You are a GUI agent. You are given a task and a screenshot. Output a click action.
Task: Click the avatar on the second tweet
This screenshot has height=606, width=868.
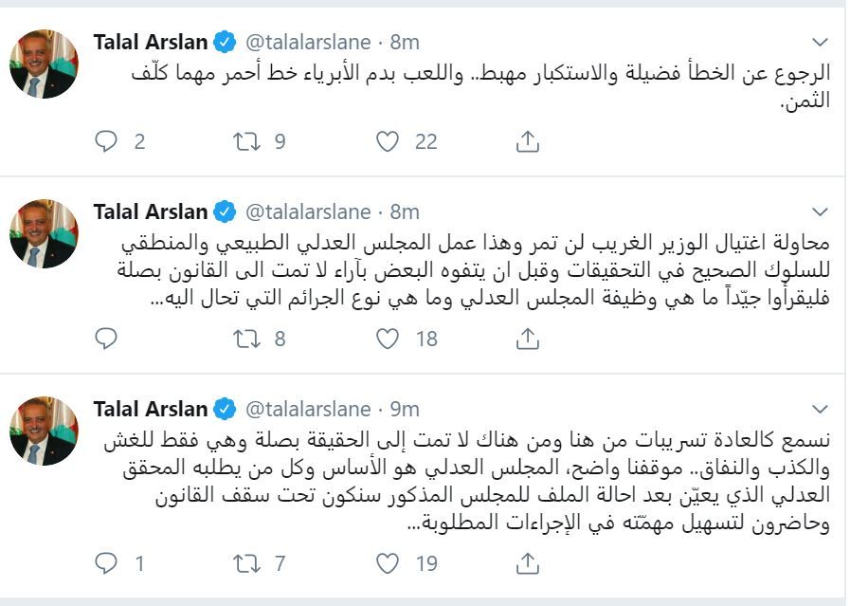pos(44,233)
